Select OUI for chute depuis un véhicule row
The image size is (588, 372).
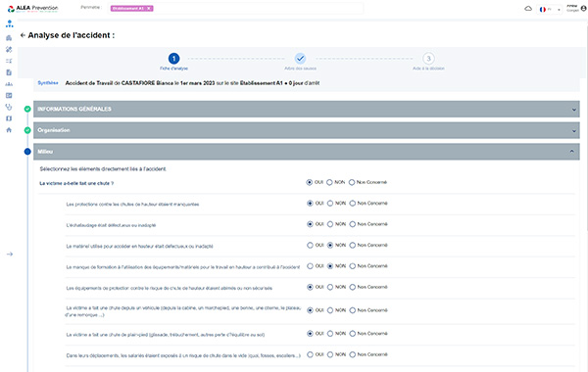(x=310, y=310)
